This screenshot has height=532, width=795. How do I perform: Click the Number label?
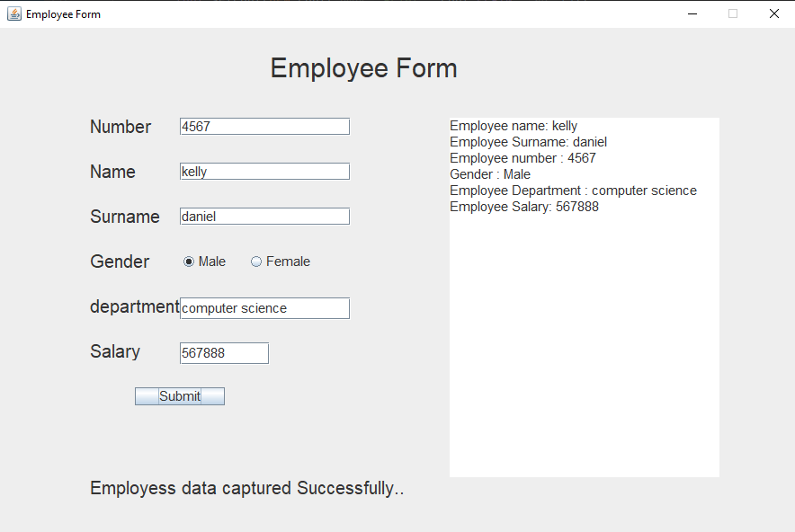pyautogui.click(x=121, y=127)
